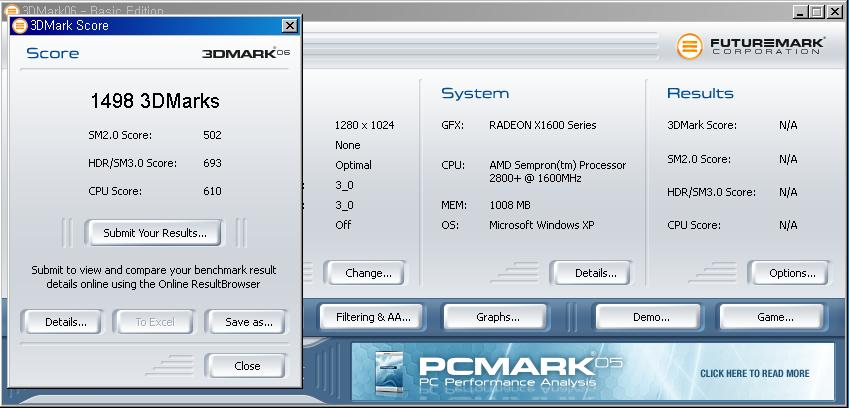849x408 pixels.
Task: Click the Optimal setting value
Action: click(x=353, y=165)
